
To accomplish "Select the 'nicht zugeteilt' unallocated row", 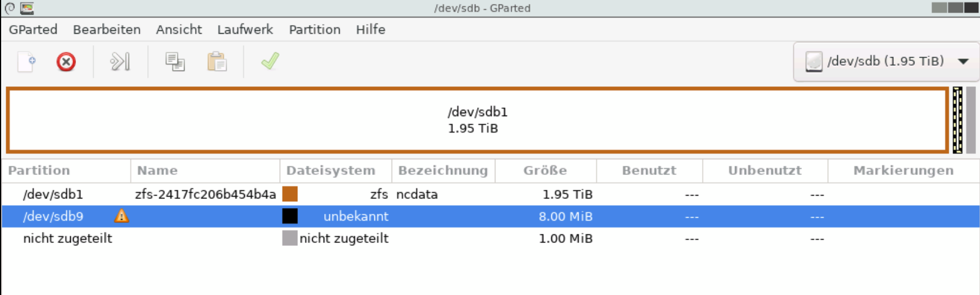I will 67,238.
